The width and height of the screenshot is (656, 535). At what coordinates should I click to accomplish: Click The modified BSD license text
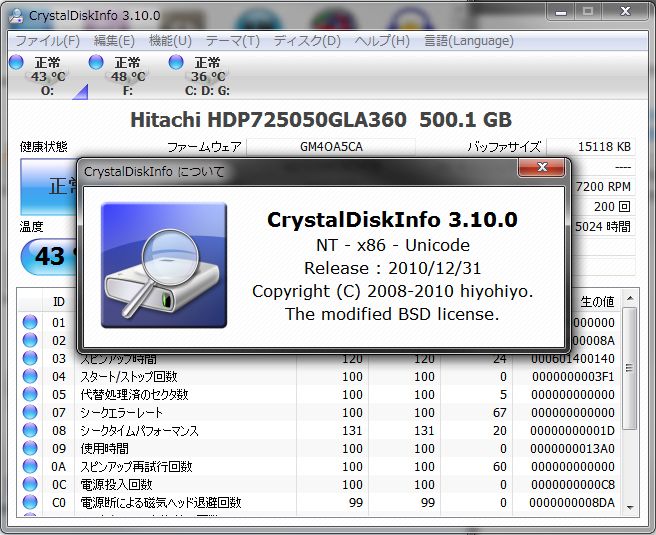tap(392, 314)
